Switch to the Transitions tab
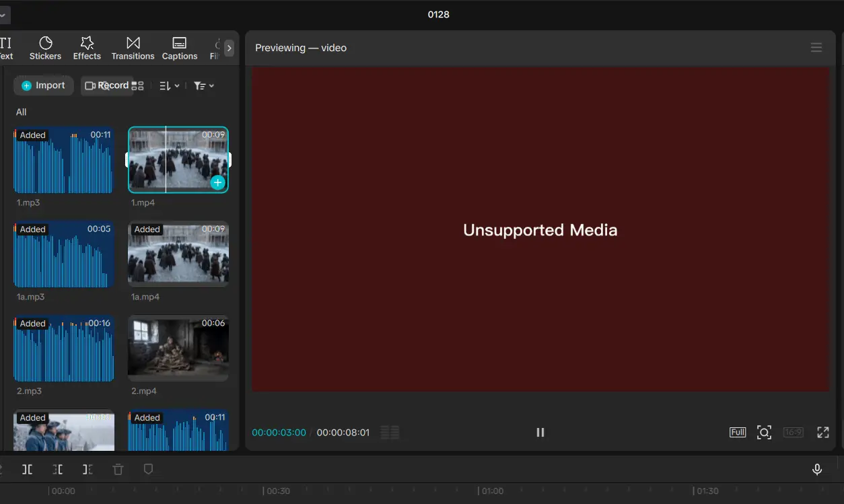Viewport: 844px width, 504px height. click(x=133, y=48)
